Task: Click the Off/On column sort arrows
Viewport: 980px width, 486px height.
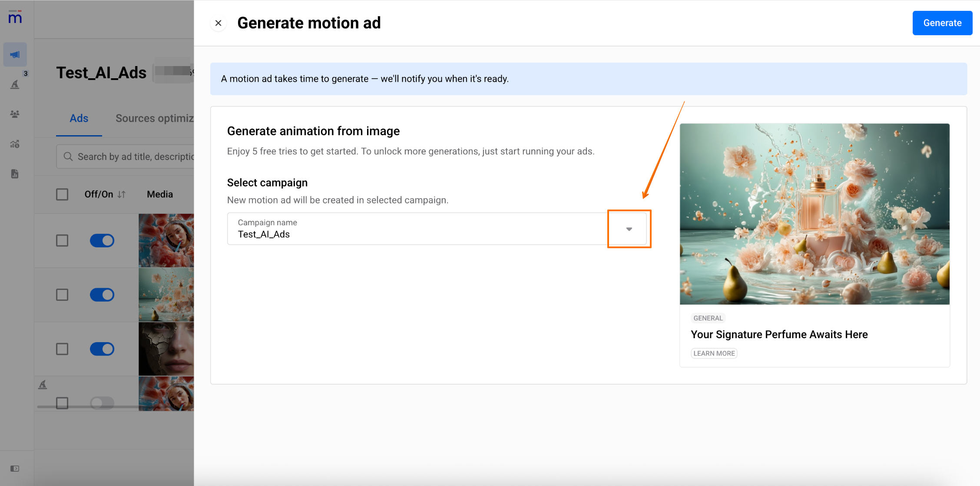Action: point(122,194)
